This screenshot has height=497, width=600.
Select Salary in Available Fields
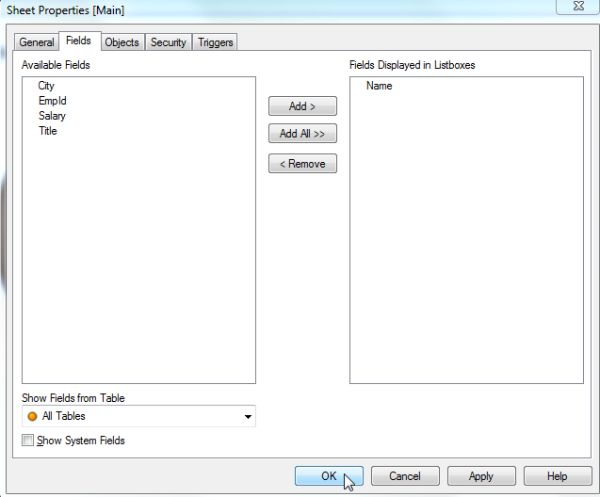click(x=52, y=116)
